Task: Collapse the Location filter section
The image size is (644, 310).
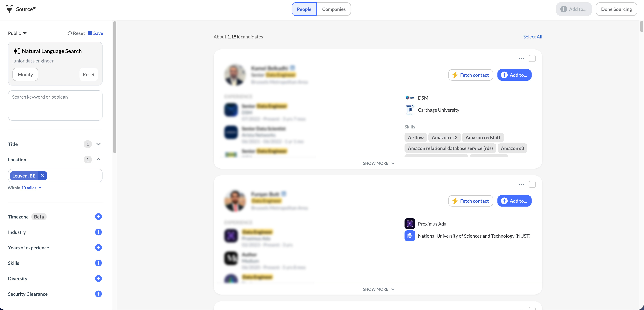Action: tap(98, 160)
